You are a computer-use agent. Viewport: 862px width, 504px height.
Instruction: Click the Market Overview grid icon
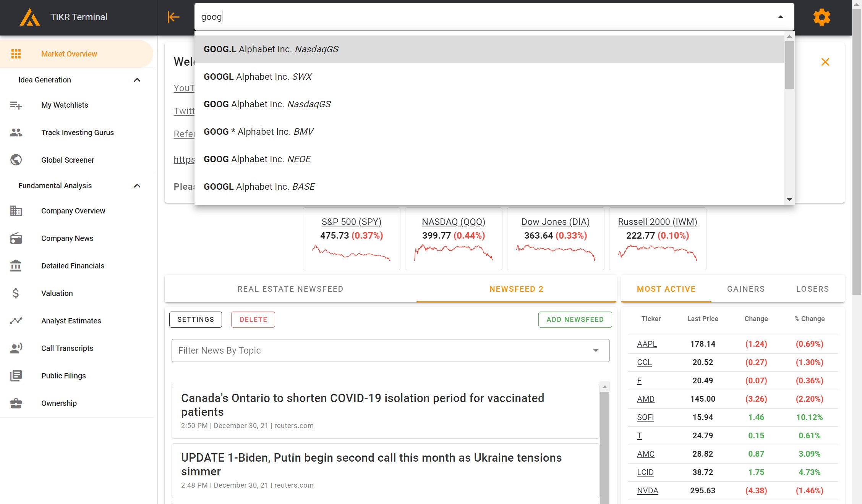[16, 54]
